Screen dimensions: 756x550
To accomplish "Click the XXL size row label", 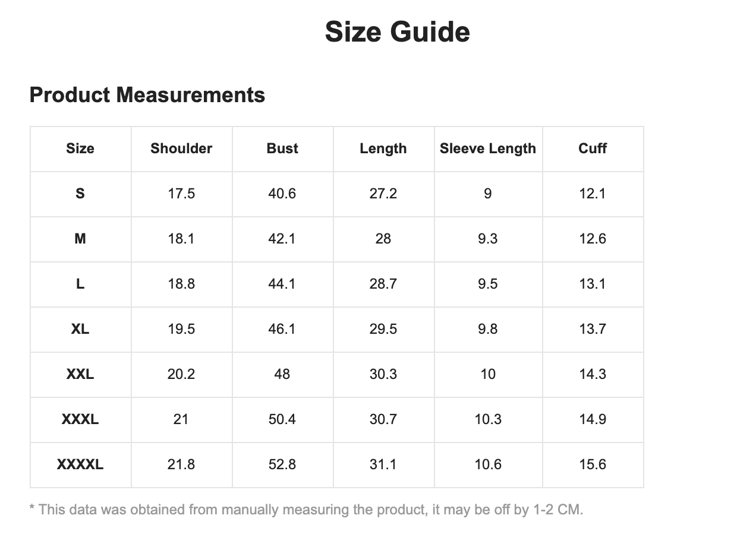I will [x=80, y=374].
